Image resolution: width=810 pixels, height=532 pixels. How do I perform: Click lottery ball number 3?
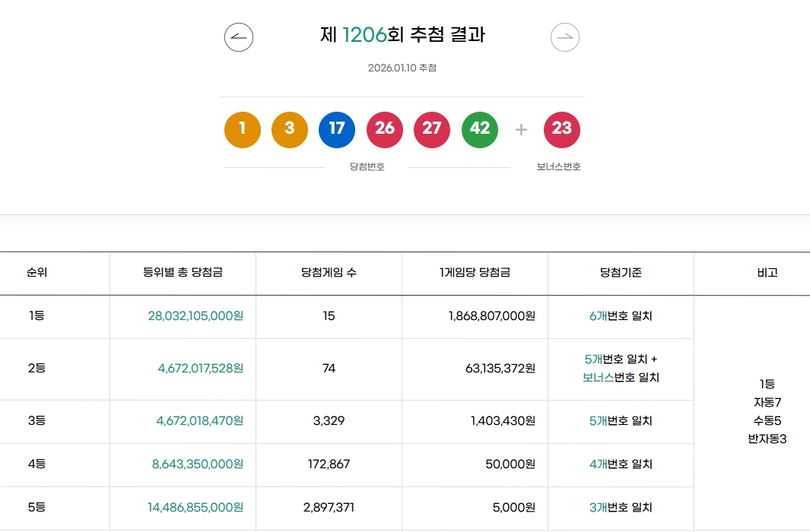point(289,129)
